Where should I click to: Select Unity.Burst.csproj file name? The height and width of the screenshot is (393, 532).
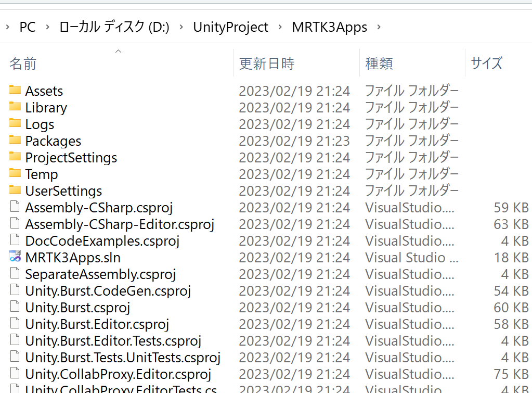pos(77,308)
